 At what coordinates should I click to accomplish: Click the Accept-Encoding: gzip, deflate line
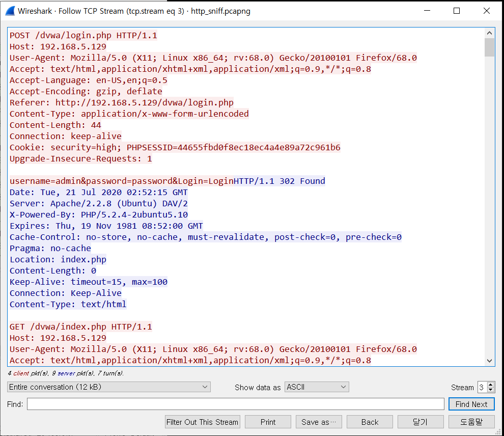pyautogui.click(x=86, y=92)
